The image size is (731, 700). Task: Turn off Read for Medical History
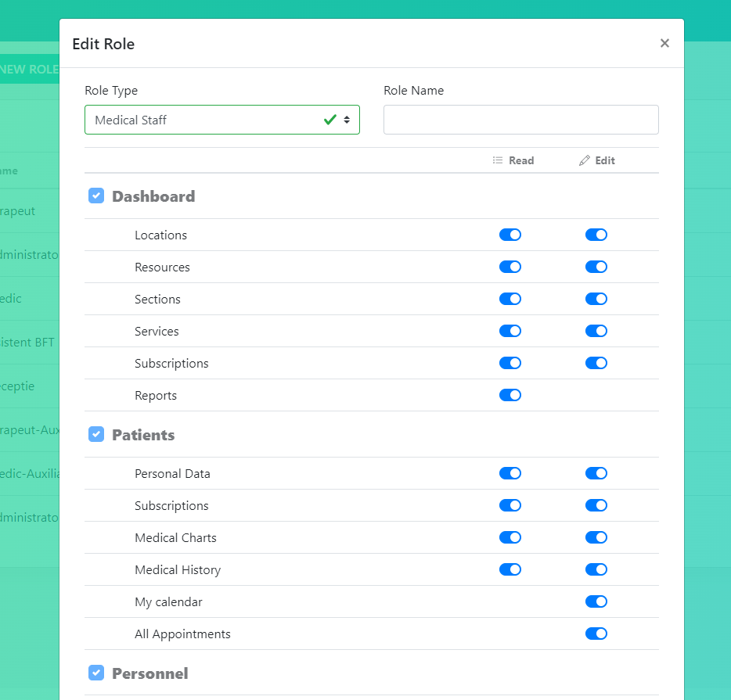[510, 569]
